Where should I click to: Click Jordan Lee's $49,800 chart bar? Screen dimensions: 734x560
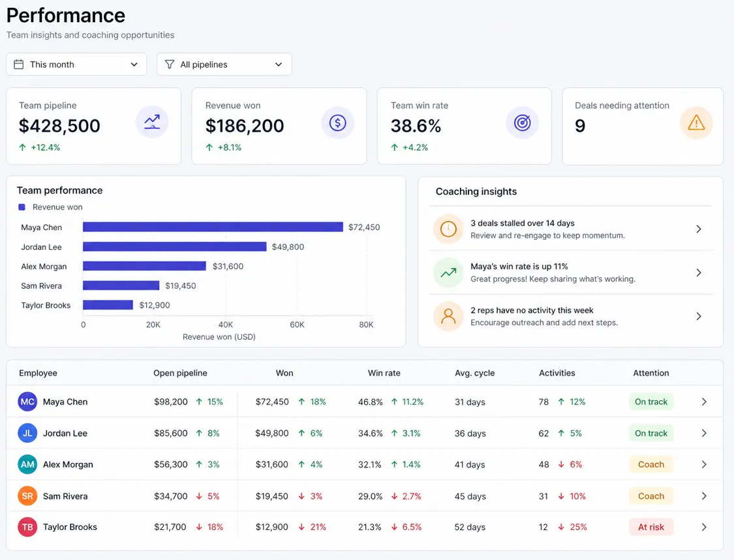[x=175, y=246]
